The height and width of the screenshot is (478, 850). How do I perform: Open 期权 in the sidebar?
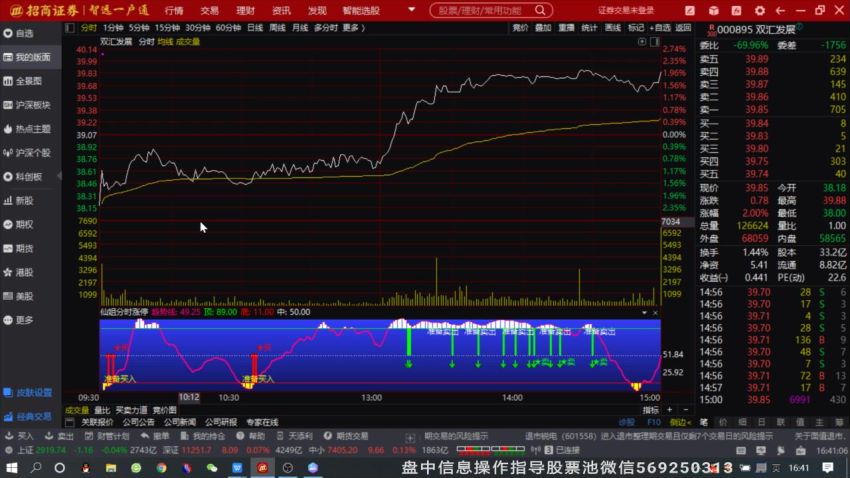(20, 224)
